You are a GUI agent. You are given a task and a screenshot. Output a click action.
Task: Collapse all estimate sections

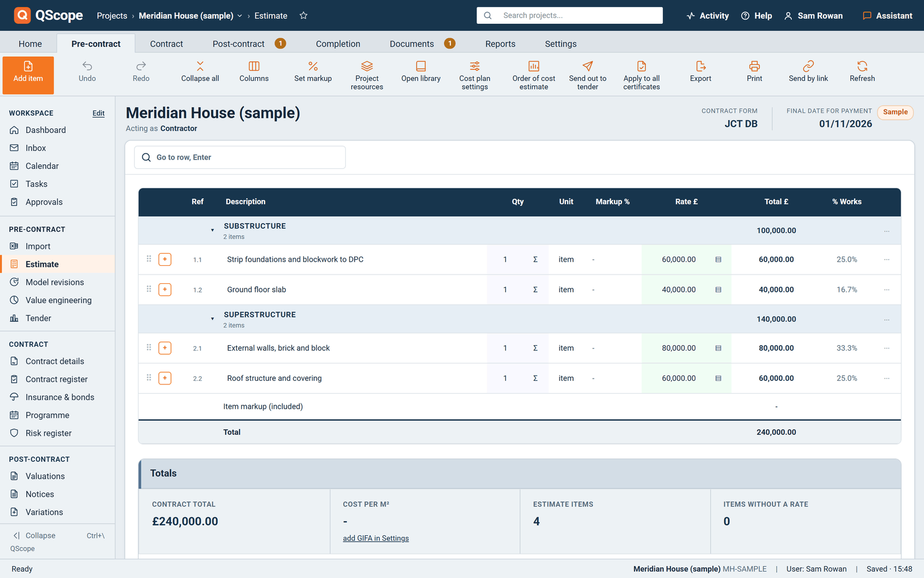click(200, 72)
